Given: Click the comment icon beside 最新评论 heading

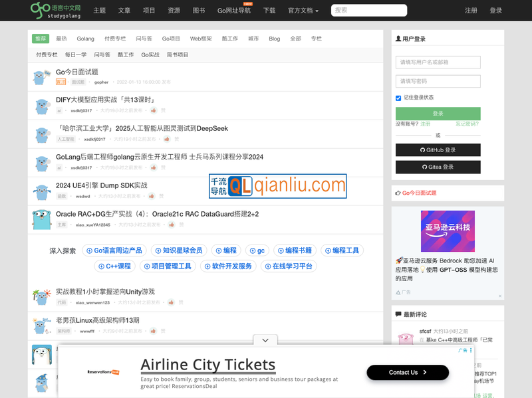Looking at the screenshot, I should (398, 314).
